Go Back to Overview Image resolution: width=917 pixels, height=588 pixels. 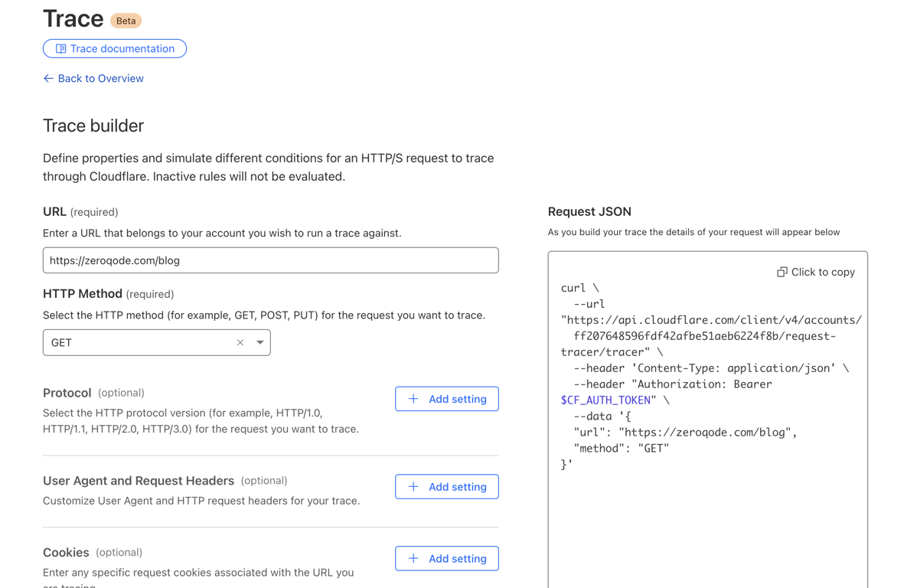pyautogui.click(x=100, y=79)
